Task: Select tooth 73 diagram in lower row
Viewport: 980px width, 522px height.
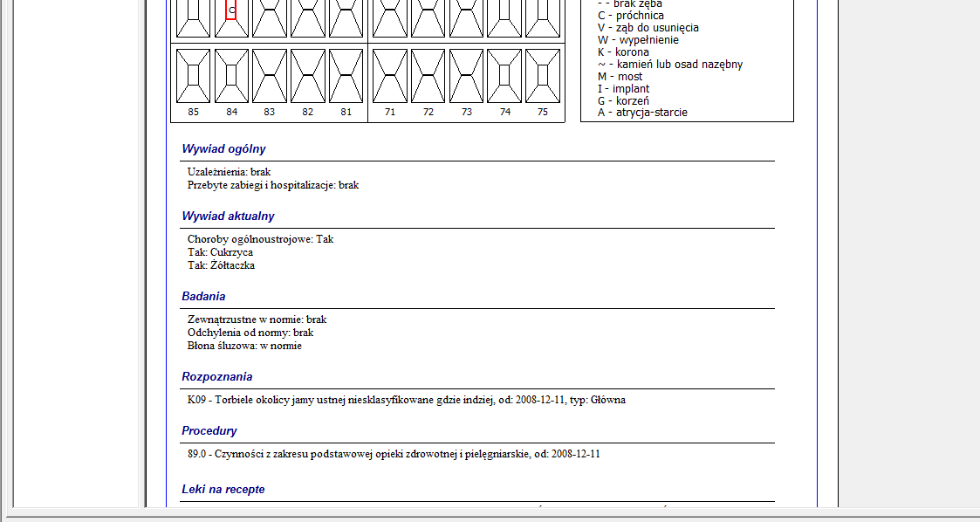Action: (466, 76)
